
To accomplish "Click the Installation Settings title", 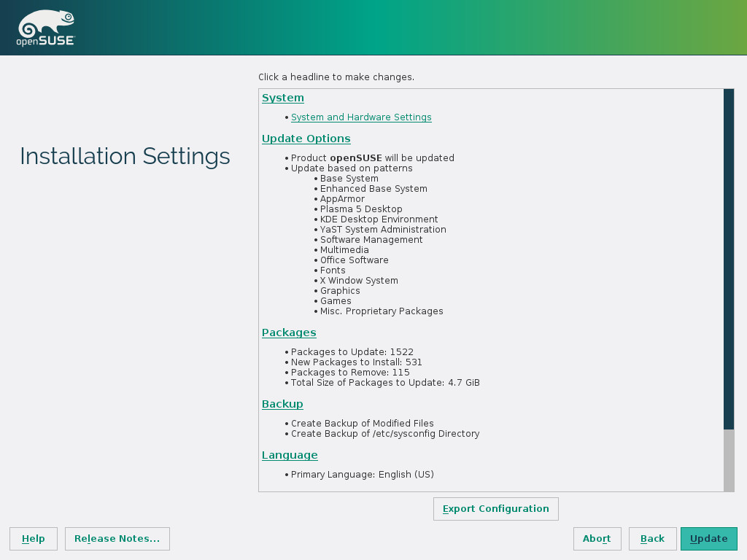I will [x=125, y=156].
